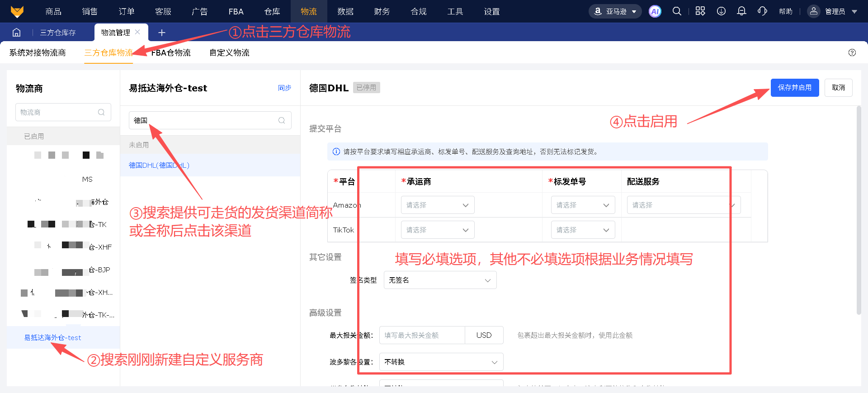Open Amazon 标发单号 dropdown
Image resolution: width=868 pixels, height=393 pixels.
pyautogui.click(x=583, y=205)
